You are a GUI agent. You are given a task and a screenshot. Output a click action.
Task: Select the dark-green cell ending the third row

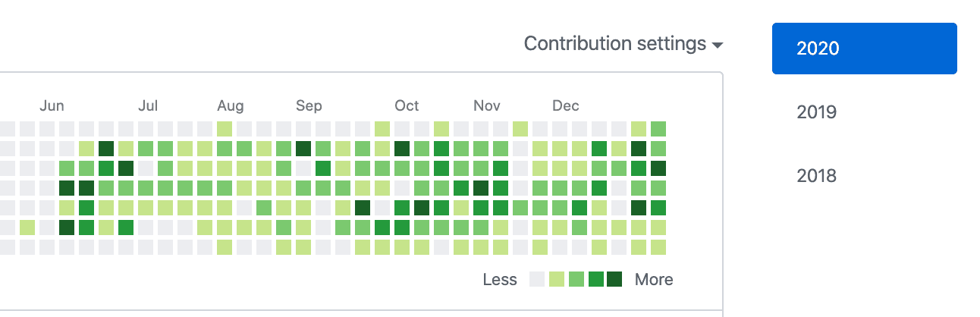coord(658,168)
